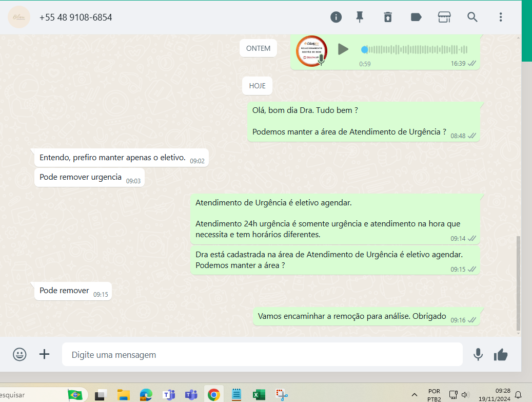Click the 'ONTEM' date label
The width and height of the screenshot is (532, 402).
click(x=258, y=48)
